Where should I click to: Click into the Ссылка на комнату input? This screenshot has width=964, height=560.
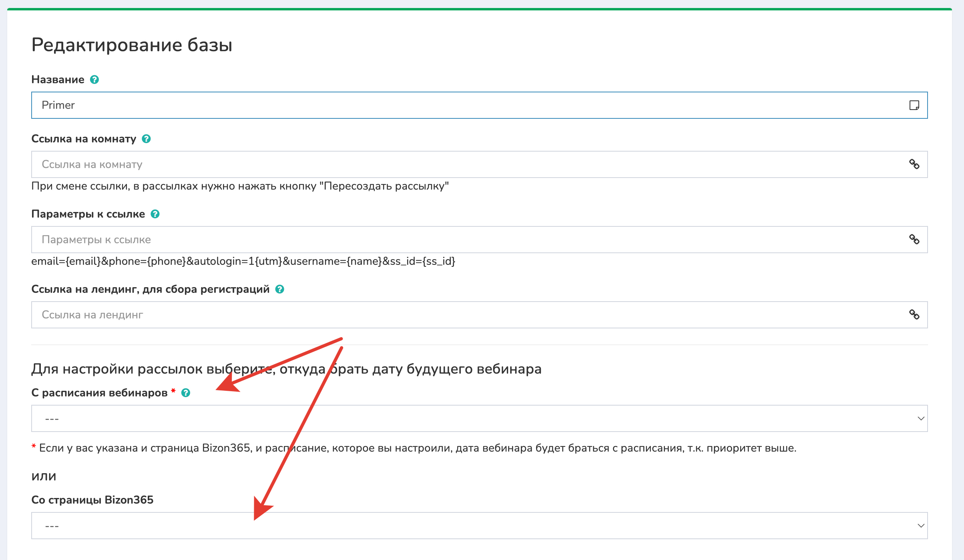coord(440,164)
